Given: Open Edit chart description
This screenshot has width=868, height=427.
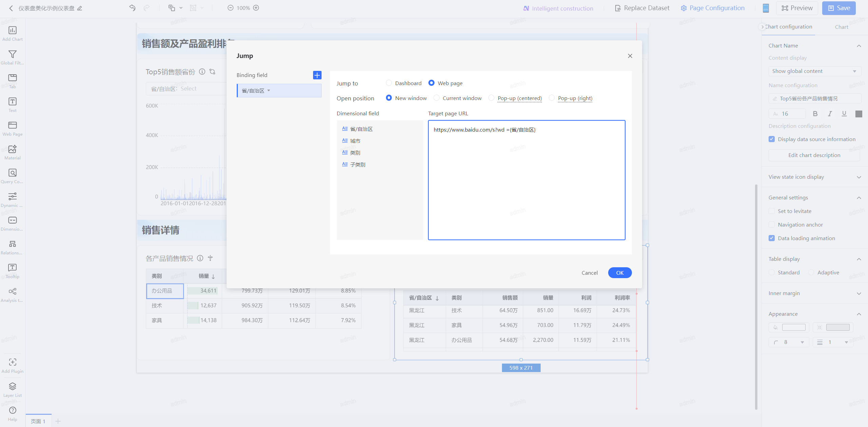Looking at the screenshot, I should tap(814, 155).
